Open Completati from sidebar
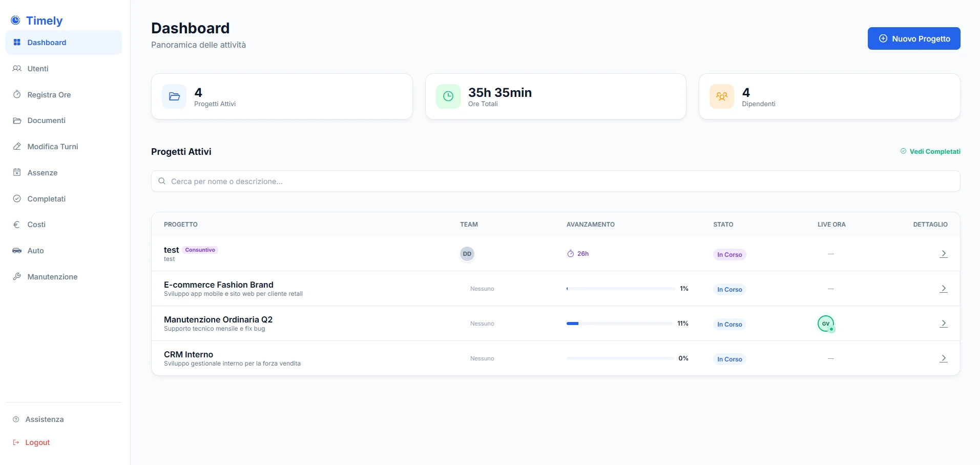The width and height of the screenshot is (980, 465). click(x=64, y=199)
